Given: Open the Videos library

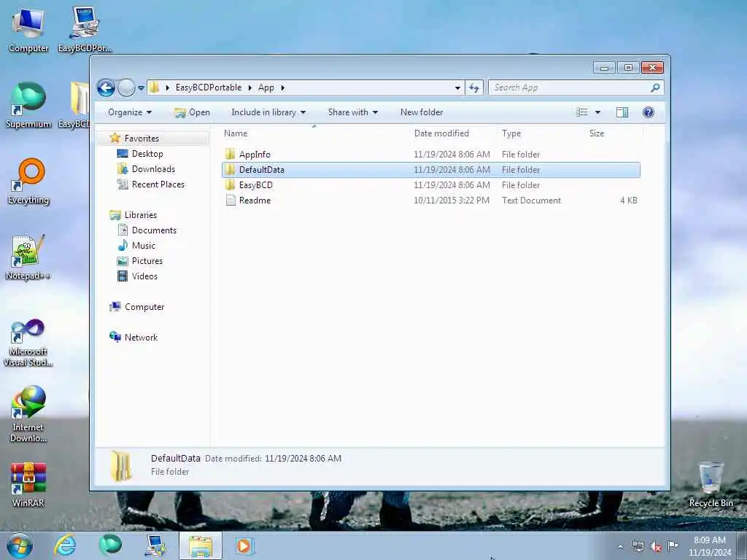Looking at the screenshot, I should 144,276.
